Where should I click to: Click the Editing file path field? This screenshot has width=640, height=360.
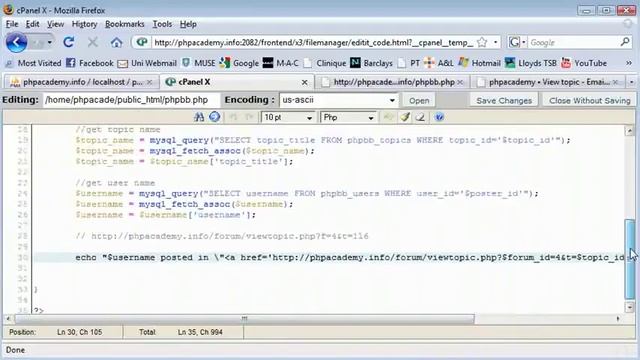point(131,100)
